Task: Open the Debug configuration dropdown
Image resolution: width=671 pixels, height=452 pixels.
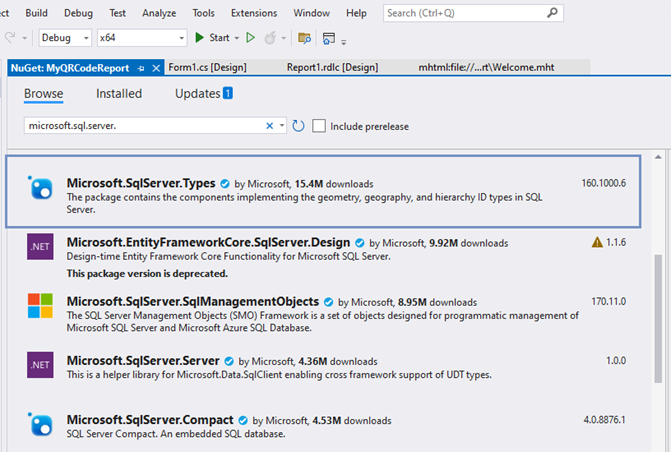Action: (x=65, y=38)
